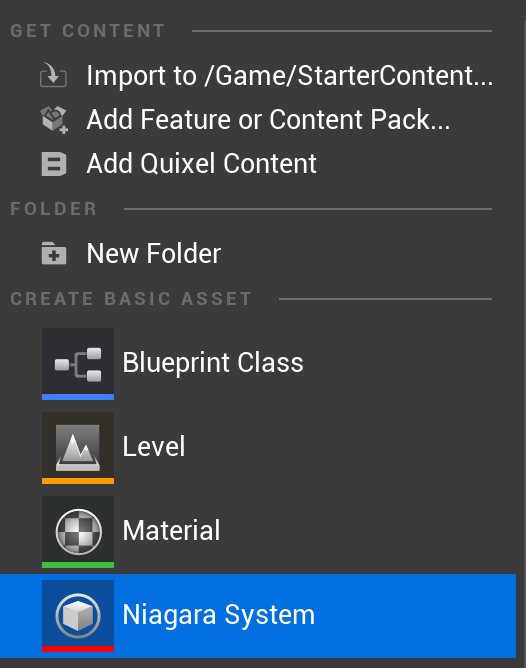Click the orange color bar under Level
The height and width of the screenshot is (668, 526).
click(78, 481)
